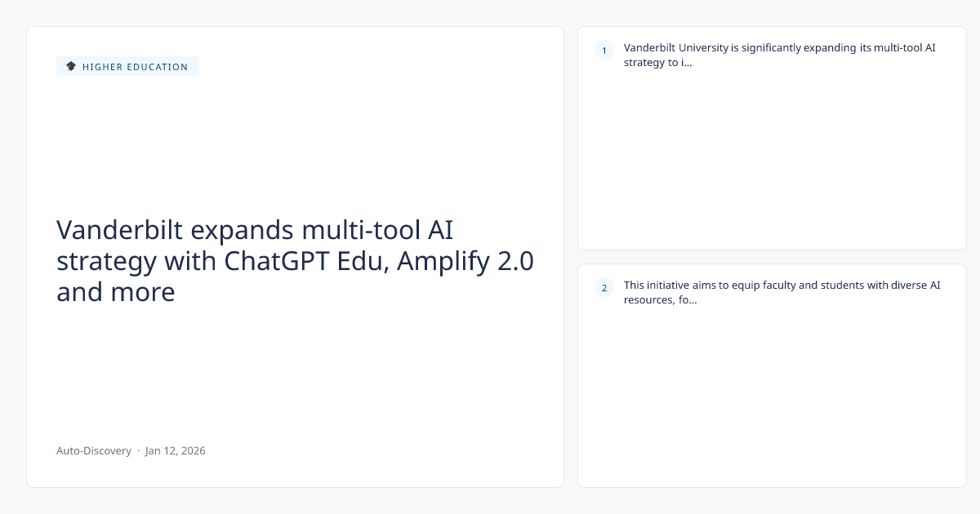Image resolution: width=980 pixels, height=514 pixels.
Task: Click the number 2 badge icon
Action: [604, 287]
